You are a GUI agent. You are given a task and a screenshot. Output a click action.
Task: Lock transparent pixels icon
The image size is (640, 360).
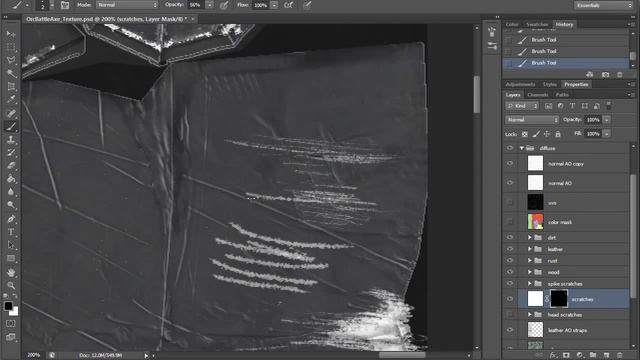pyautogui.click(x=525, y=134)
